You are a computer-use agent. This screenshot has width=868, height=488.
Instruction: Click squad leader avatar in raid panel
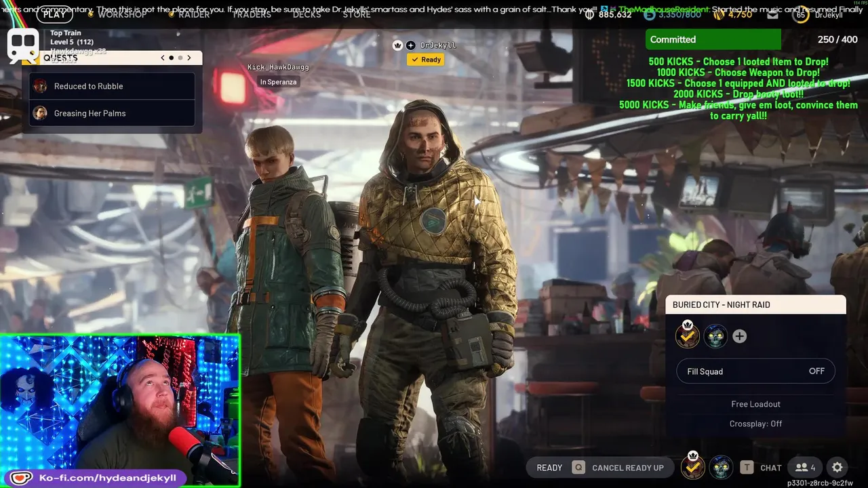(688, 335)
